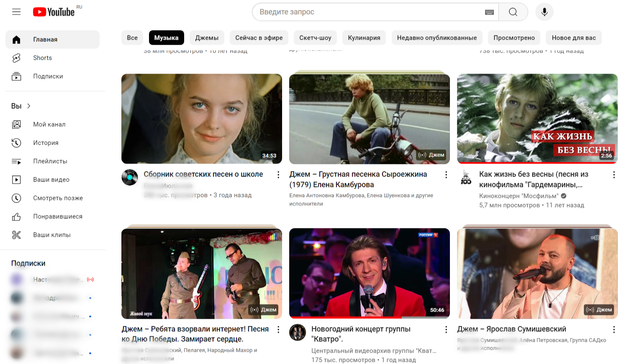Viewport: 619px width, 364px height.
Task: Select the Музыка filter chip
Action: [166, 38]
